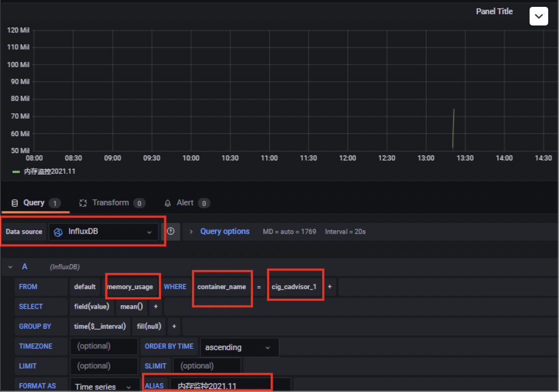The height and width of the screenshot is (392, 559).
Task: Select the 内存监控2021.11 legend label
Action: (x=50, y=171)
